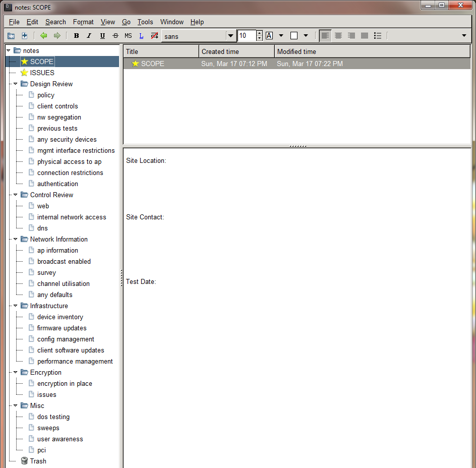476x468 pixels.
Task: Collapse the Misc folder
Action: (x=16, y=406)
